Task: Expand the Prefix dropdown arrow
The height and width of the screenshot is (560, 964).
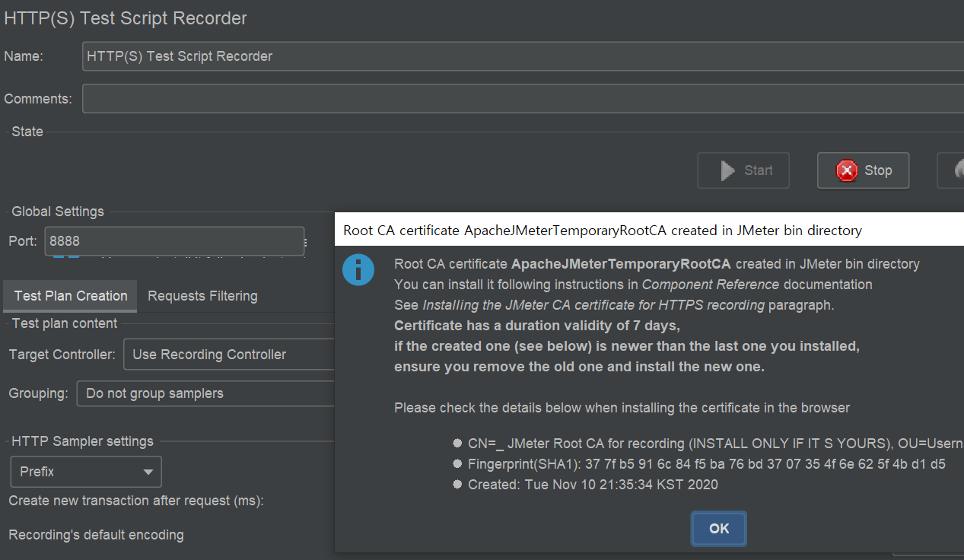Action: 148,472
